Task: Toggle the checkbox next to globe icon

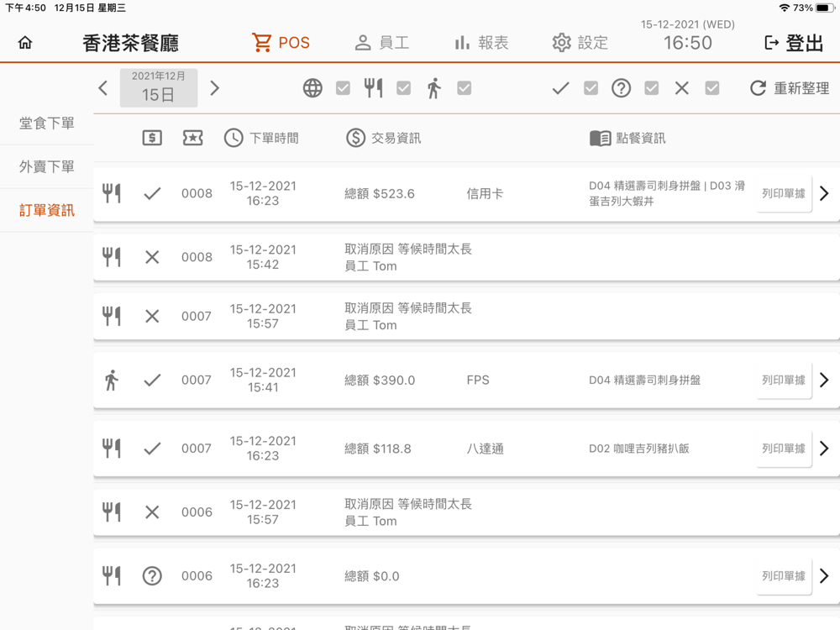Action: coord(343,88)
